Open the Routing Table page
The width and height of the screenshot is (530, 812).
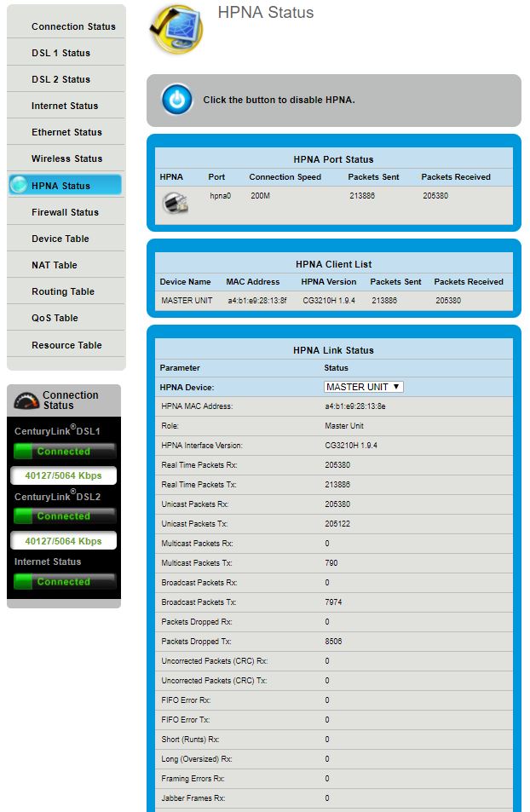click(62, 291)
